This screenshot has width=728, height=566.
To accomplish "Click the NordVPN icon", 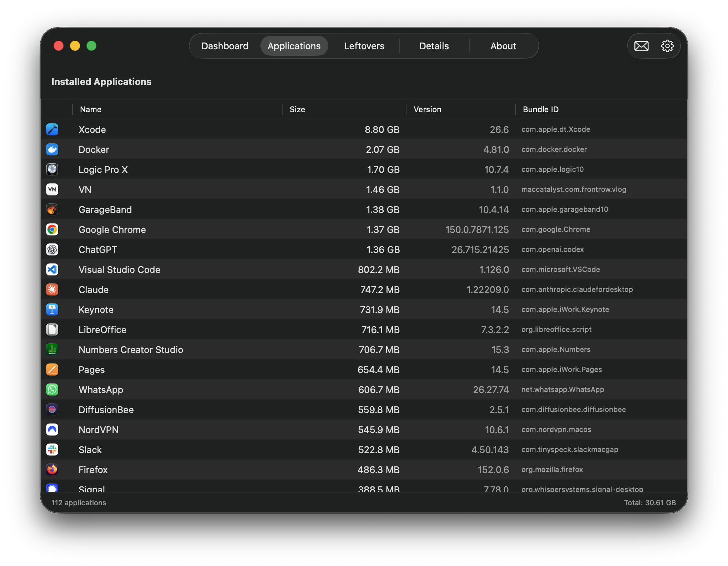I will click(52, 430).
